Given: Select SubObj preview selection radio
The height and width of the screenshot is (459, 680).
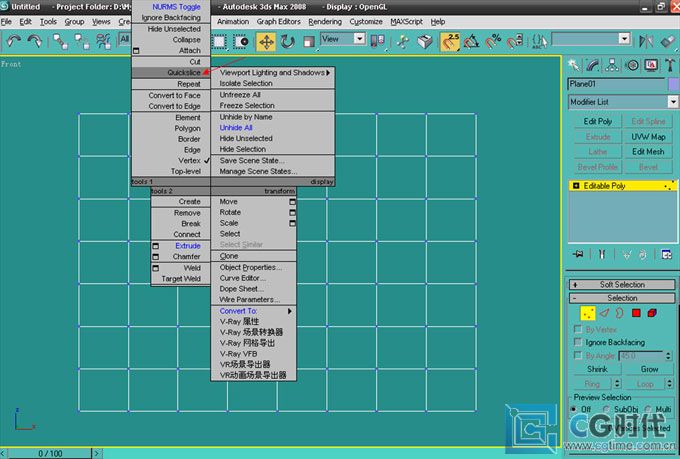Looking at the screenshot, I should [x=610, y=409].
